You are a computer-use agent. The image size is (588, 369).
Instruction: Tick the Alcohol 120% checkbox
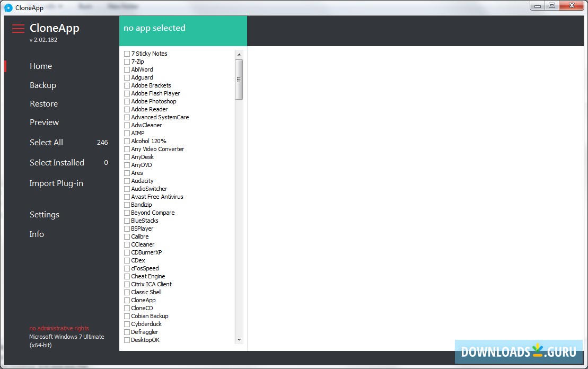tap(127, 142)
